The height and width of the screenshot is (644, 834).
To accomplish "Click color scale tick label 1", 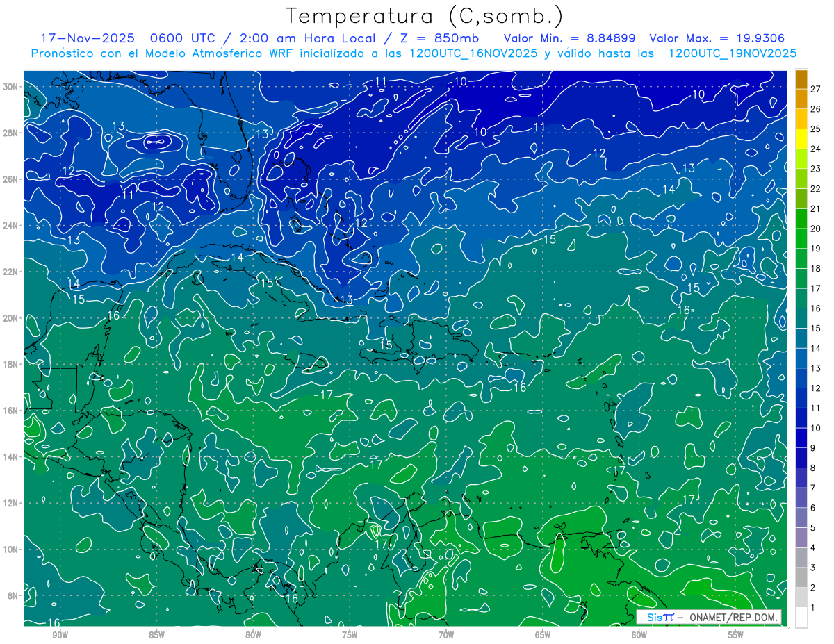I will (813, 607).
